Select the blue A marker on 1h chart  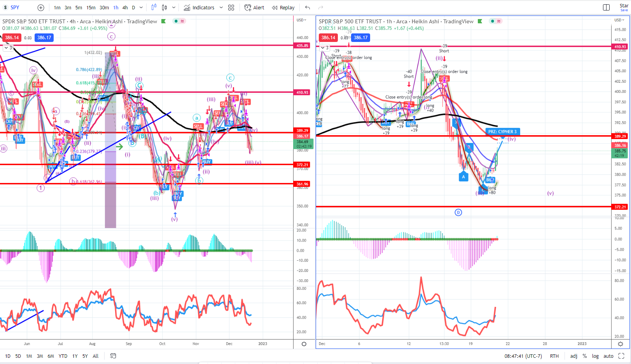pyautogui.click(x=463, y=177)
